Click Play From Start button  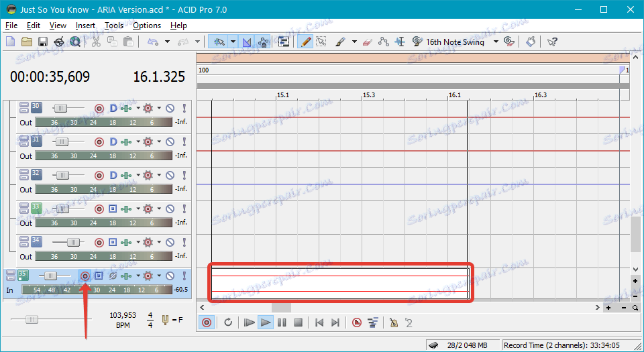(x=249, y=322)
